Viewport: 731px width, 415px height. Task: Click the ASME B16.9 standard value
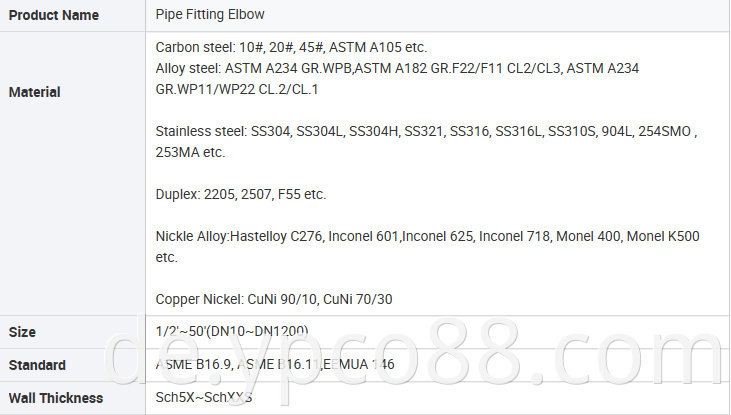(x=194, y=364)
